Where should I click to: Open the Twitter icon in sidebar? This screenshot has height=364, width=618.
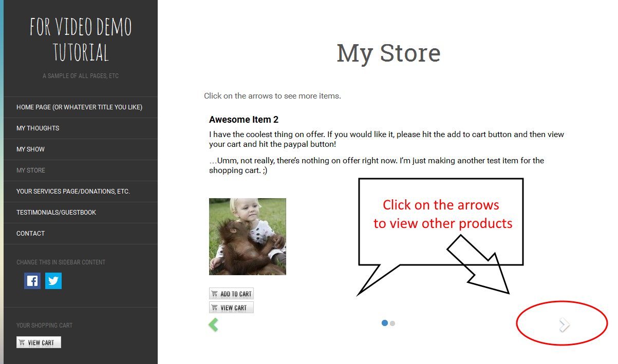53,281
